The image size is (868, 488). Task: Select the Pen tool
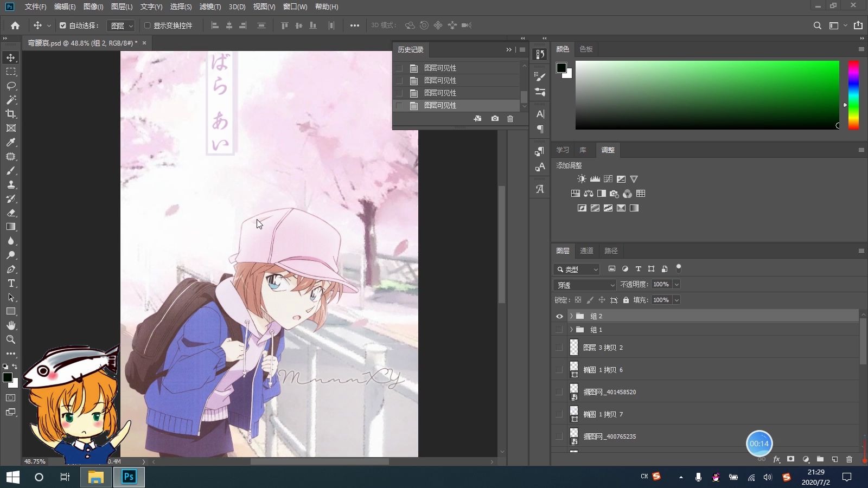coord(11,269)
